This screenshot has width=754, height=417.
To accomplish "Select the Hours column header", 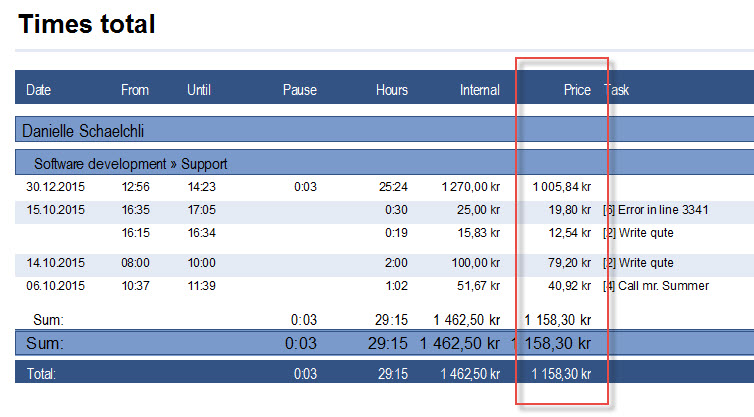I will click(x=391, y=90).
